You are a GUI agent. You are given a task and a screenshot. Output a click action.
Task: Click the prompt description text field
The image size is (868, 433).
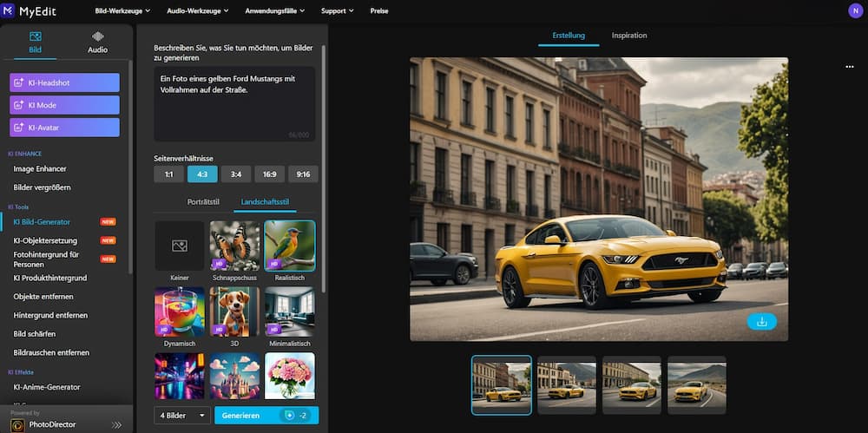(234, 104)
